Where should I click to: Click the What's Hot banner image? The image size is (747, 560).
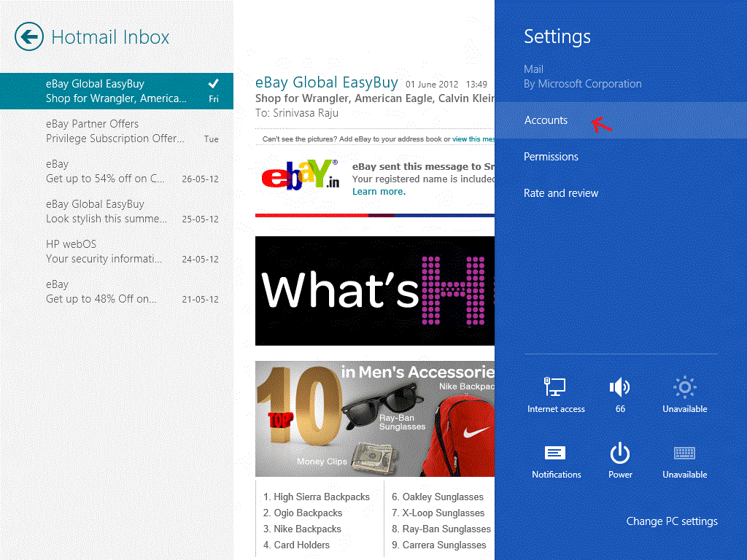click(x=375, y=291)
